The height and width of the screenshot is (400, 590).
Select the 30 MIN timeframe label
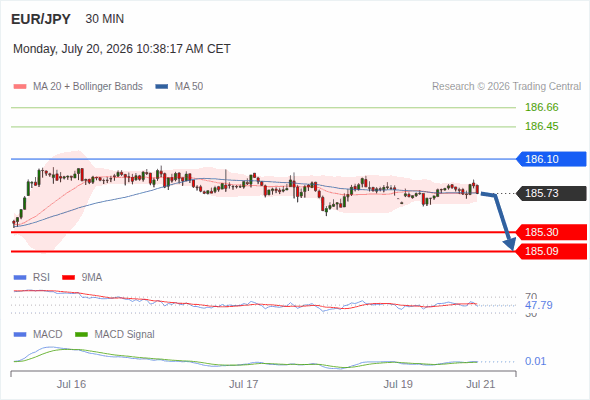pos(105,19)
